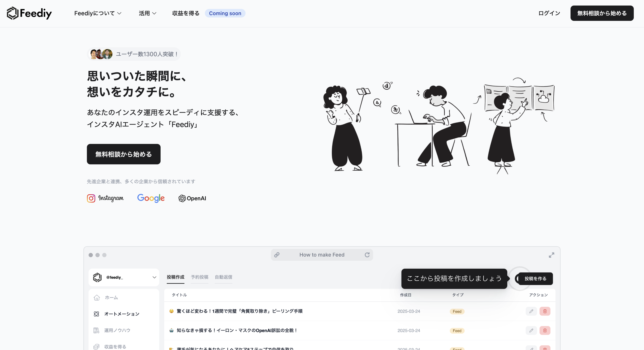Click the Feediy logo in header
The height and width of the screenshot is (350, 644).
click(x=29, y=13)
